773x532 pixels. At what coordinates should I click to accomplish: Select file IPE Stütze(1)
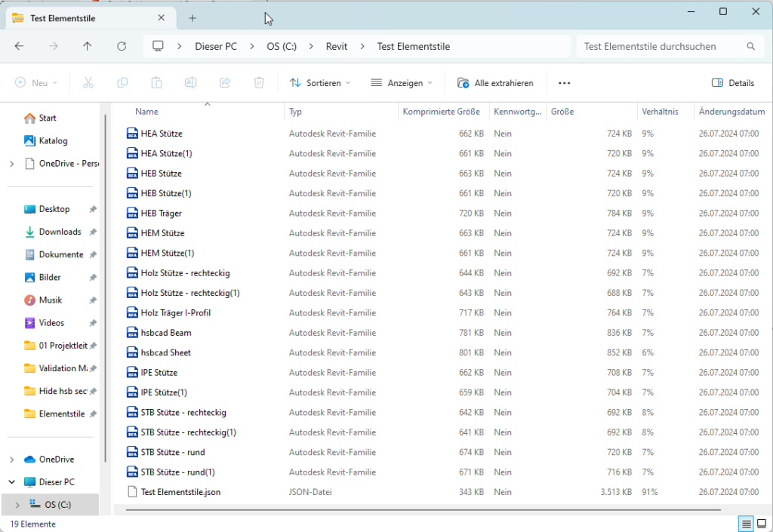[x=164, y=392]
